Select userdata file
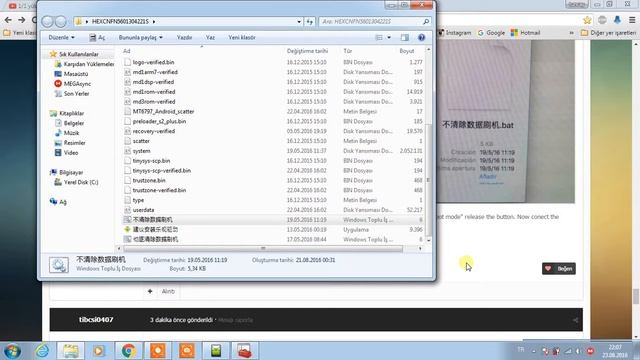Image resolution: width=640 pixels, height=360 pixels. pyautogui.click(x=143, y=210)
